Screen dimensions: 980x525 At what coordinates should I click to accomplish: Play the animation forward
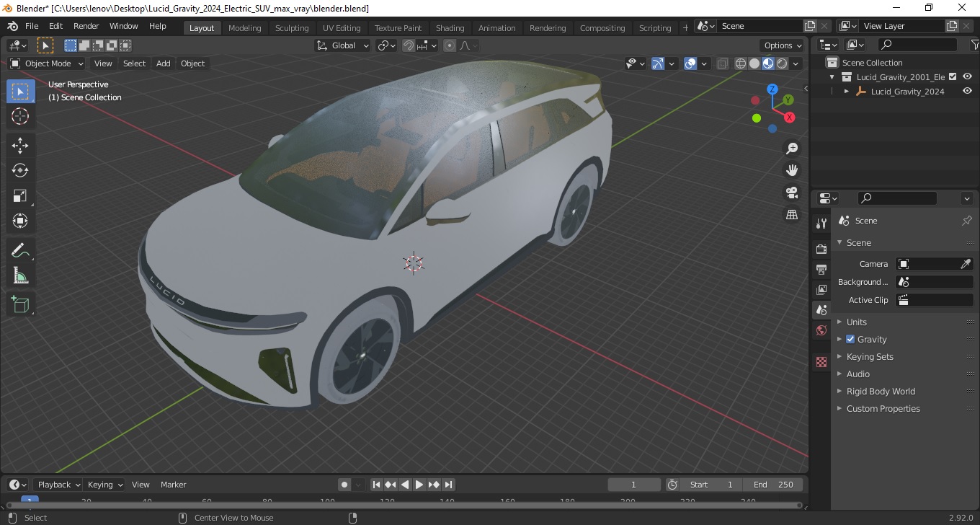(x=419, y=485)
